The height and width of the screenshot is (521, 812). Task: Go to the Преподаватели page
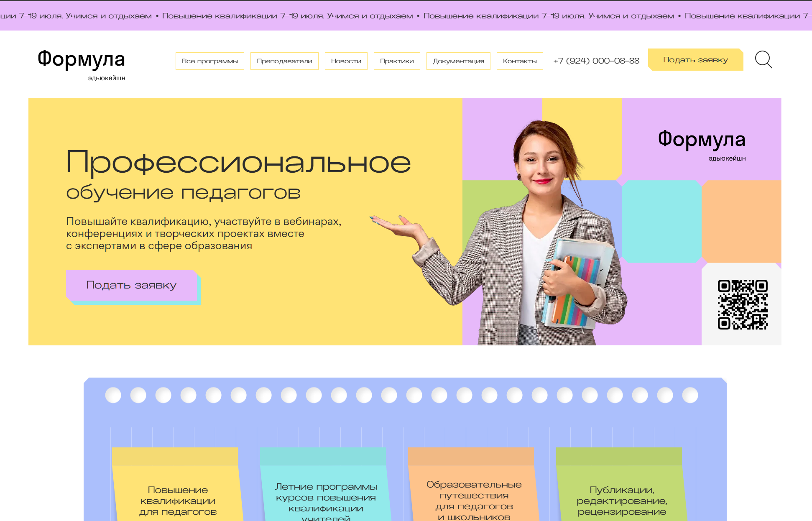coord(284,61)
